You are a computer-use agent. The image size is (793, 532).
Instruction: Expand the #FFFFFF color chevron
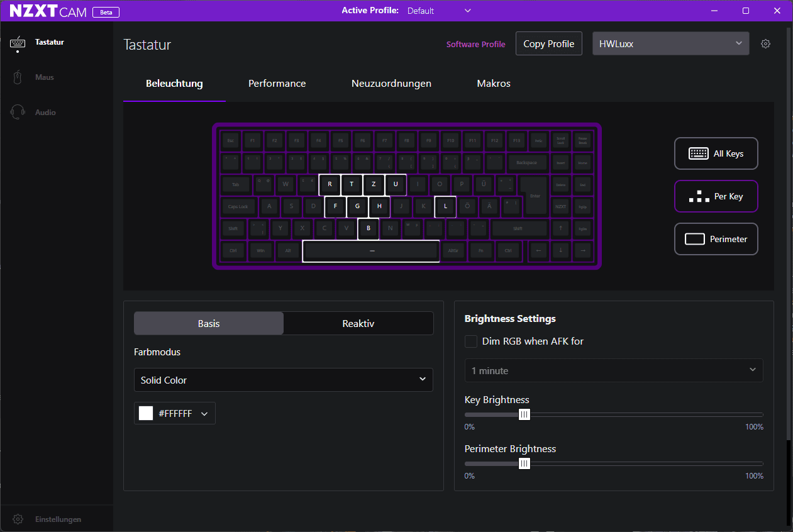[x=204, y=414]
